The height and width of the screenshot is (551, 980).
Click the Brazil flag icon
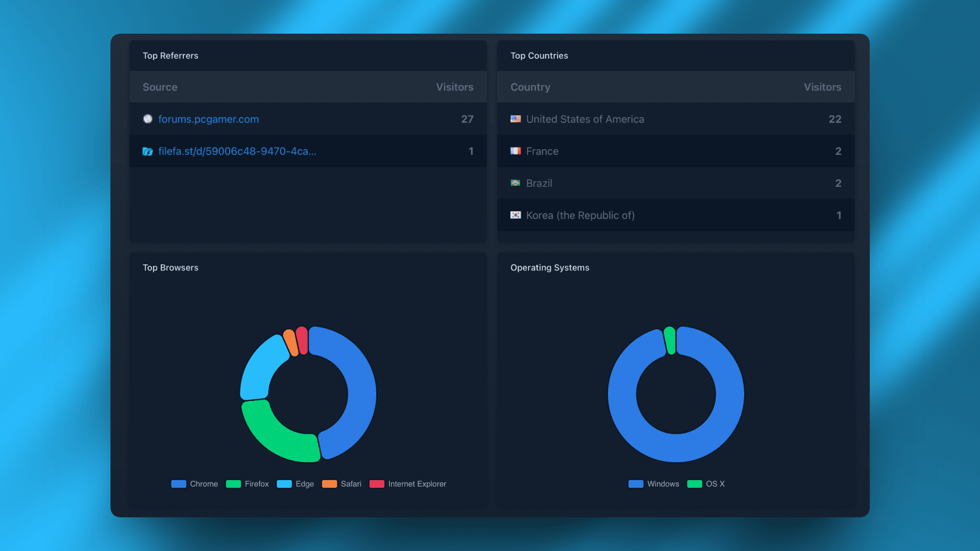(x=516, y=183)
